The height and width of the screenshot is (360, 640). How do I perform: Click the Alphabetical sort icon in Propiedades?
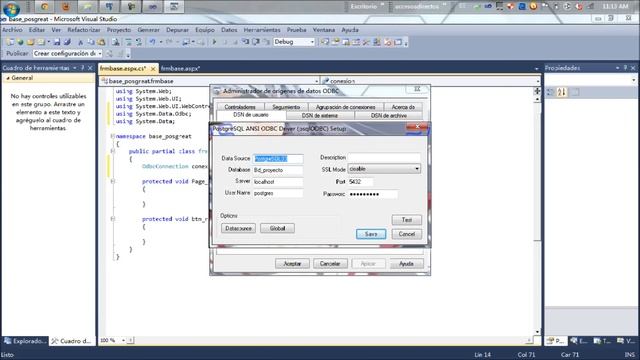tap(562, 92)
